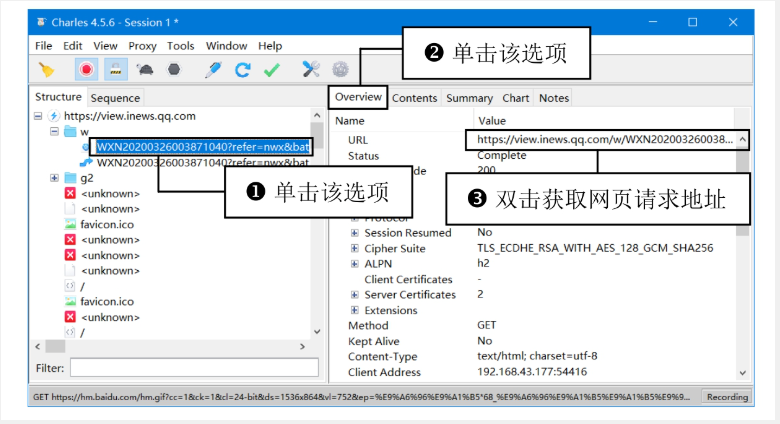Select the g2 folder in tree
The width and height of the screenshot is (780, 424).
click(x=87, y=178)
